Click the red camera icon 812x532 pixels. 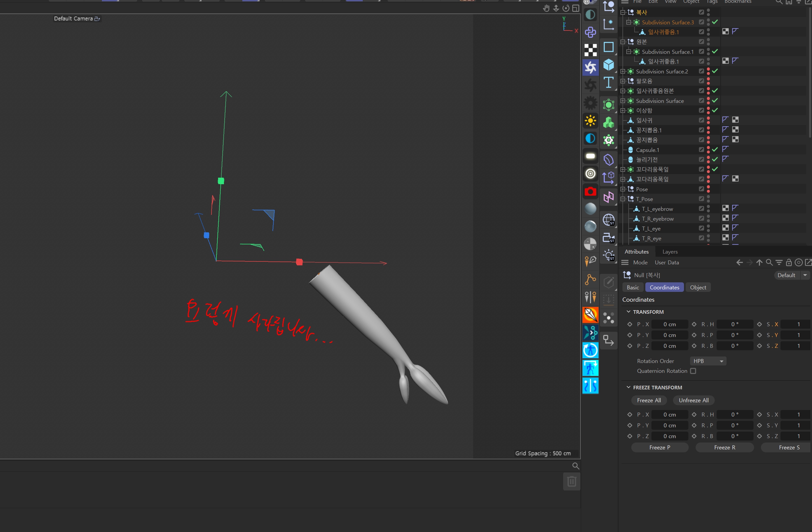590,192
